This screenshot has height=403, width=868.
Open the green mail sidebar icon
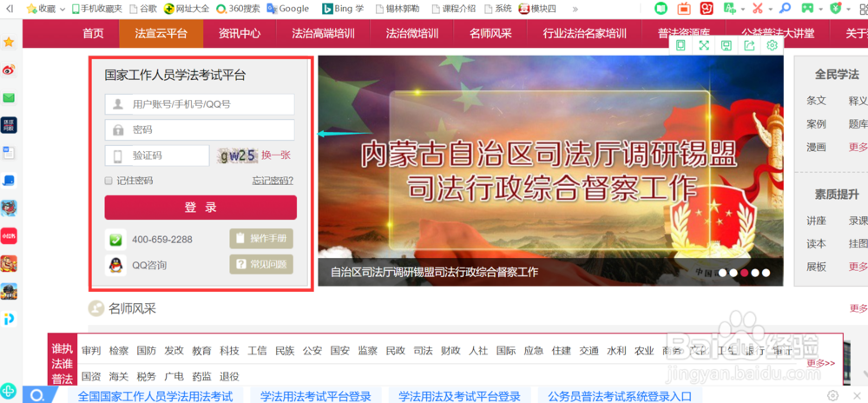tap(9, 98)
